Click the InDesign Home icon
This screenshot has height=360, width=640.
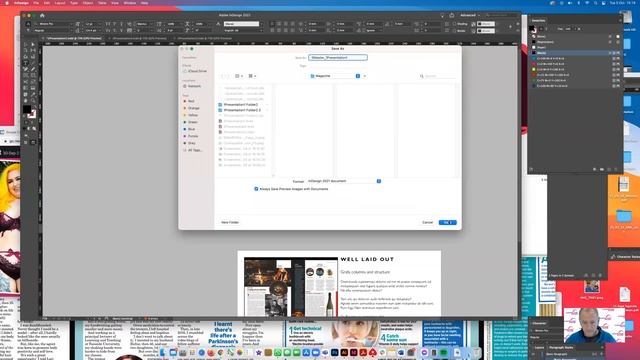[x=42, y=16]
